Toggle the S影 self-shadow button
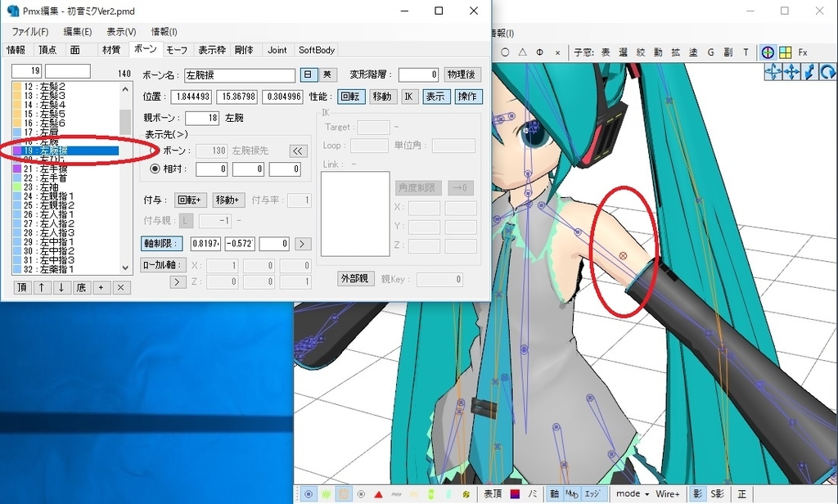 [x=717, y=494]
